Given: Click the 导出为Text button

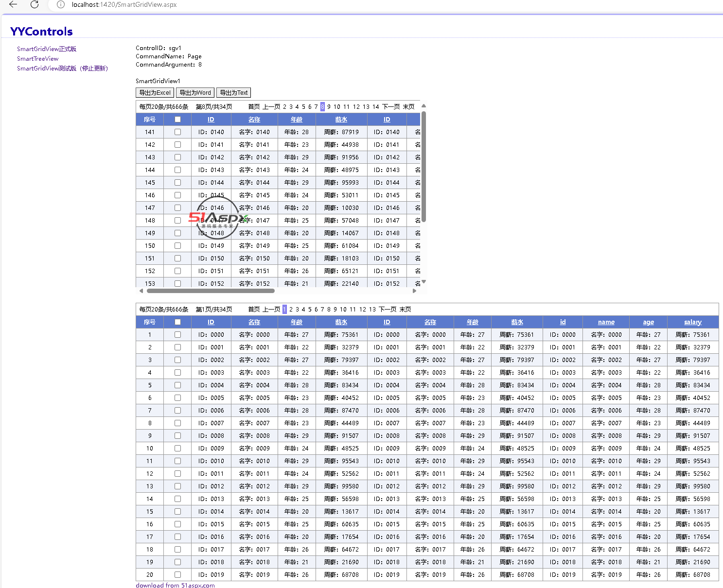Looking at the screenshot, I should 234,93.
